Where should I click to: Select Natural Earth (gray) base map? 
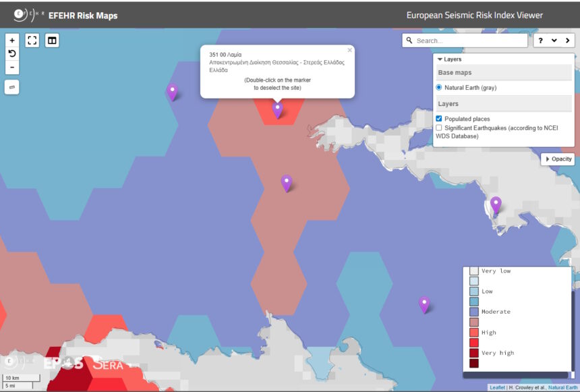click(x=439, y=88)
